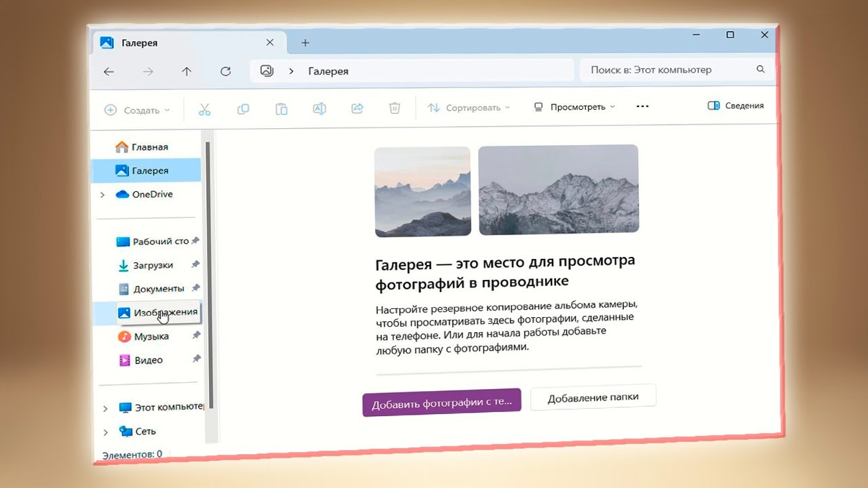Image resolution: width=868 pixels, height=488 pixels.
Task: Click the Paste clipboard icon
Action: 281,108
